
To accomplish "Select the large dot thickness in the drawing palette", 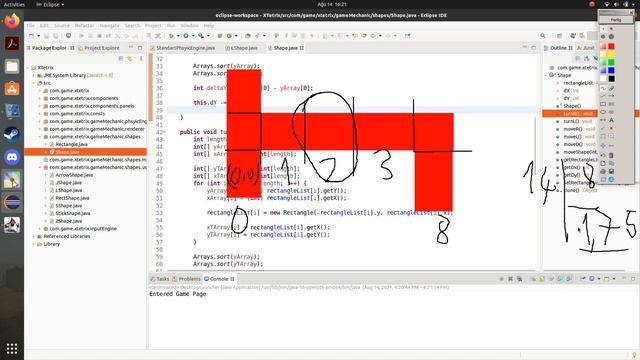I will pyautogui.click(x=611, y=37).
